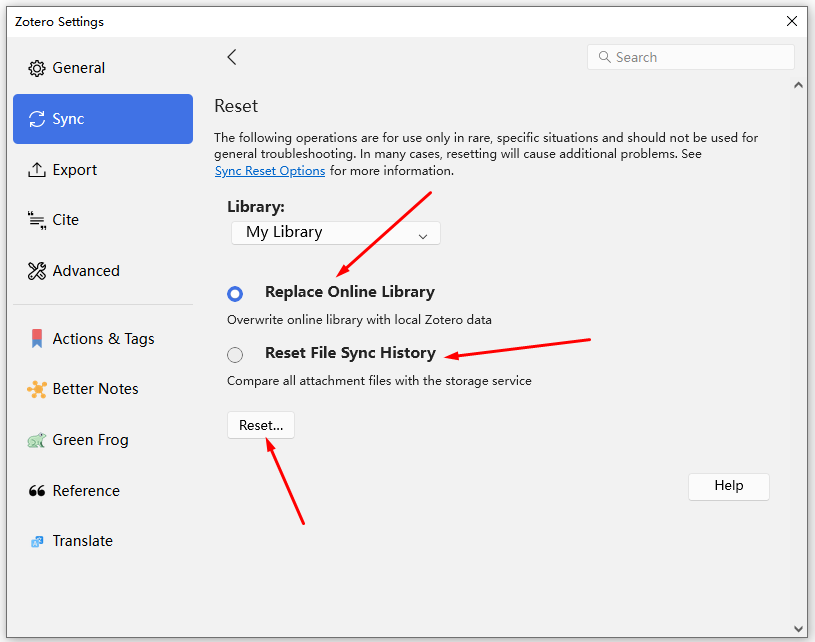Click the Zotero Settings title text
815x642 pixels.
coord(59,22)
